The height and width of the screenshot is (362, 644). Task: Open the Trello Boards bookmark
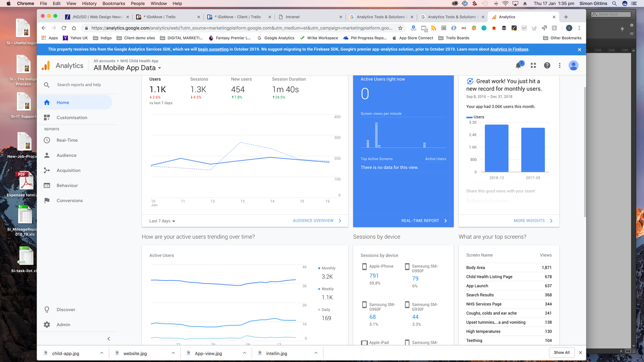click(454, 38)
